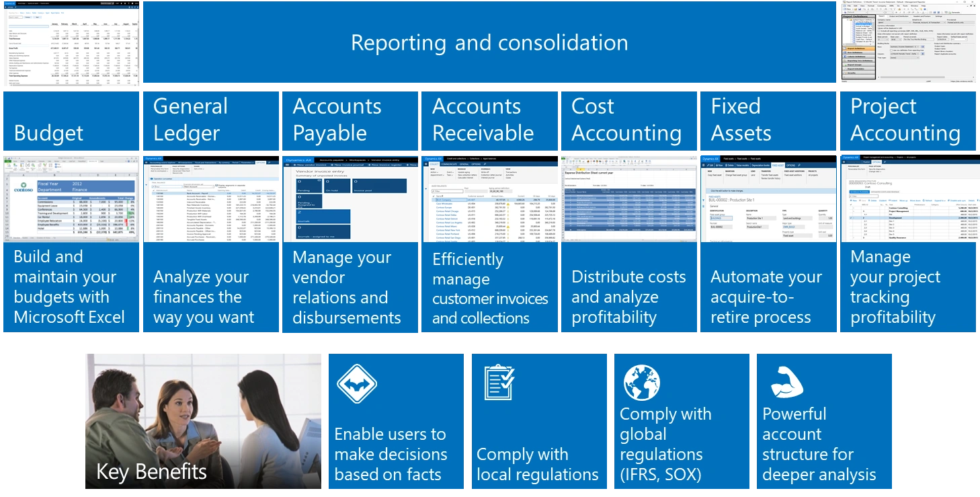Select 'Comply with global regulations (IFRS, SOX)' text
The height and width of the screenshot is (497, 980).
tap(665, 445)
